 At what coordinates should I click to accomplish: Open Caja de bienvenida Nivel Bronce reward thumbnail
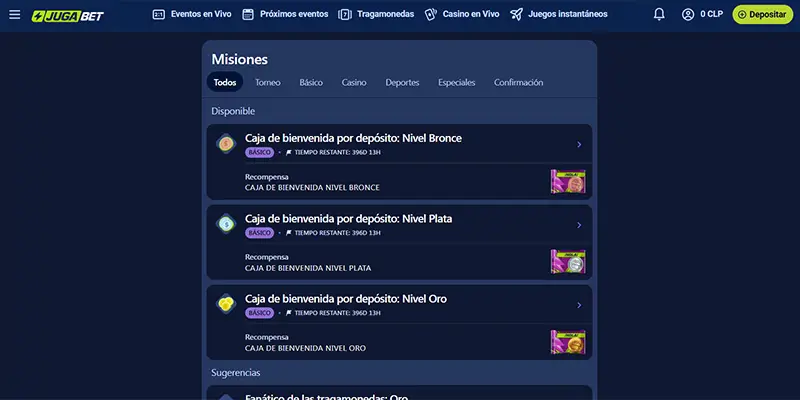568,182
